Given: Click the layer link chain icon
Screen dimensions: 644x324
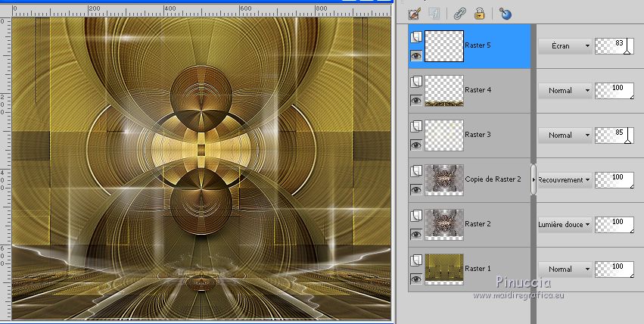Looking at the screenshot, I should tap(459, 13).
